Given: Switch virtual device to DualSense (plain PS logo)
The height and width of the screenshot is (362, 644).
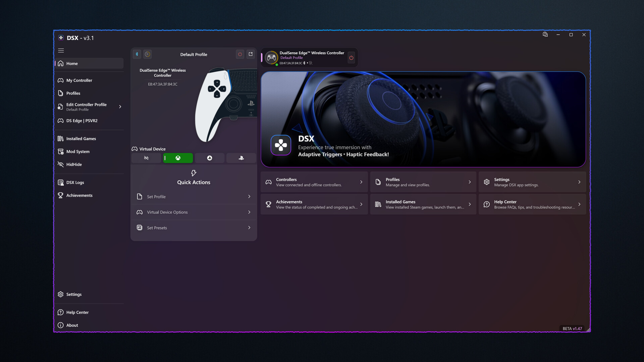Looking at the screenshot, I should [x=241, y=158].
